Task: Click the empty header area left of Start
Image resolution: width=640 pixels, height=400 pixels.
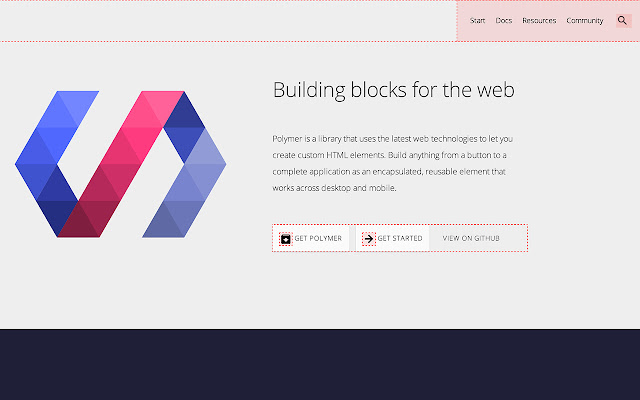Action: [x=230, y=20]
